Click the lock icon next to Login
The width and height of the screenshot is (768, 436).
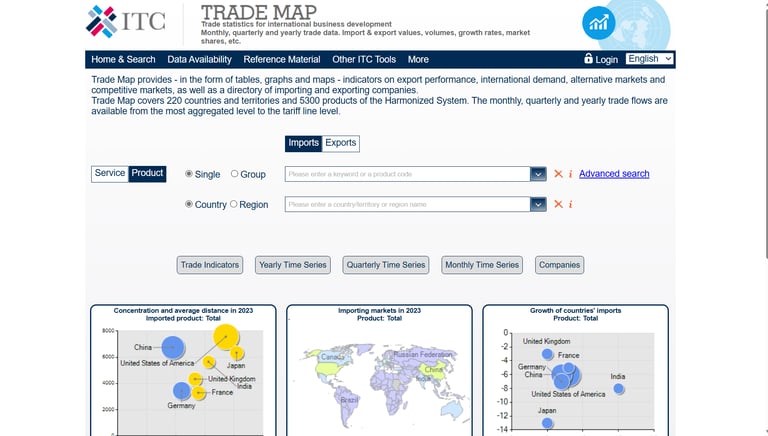[x=588, y=58]
